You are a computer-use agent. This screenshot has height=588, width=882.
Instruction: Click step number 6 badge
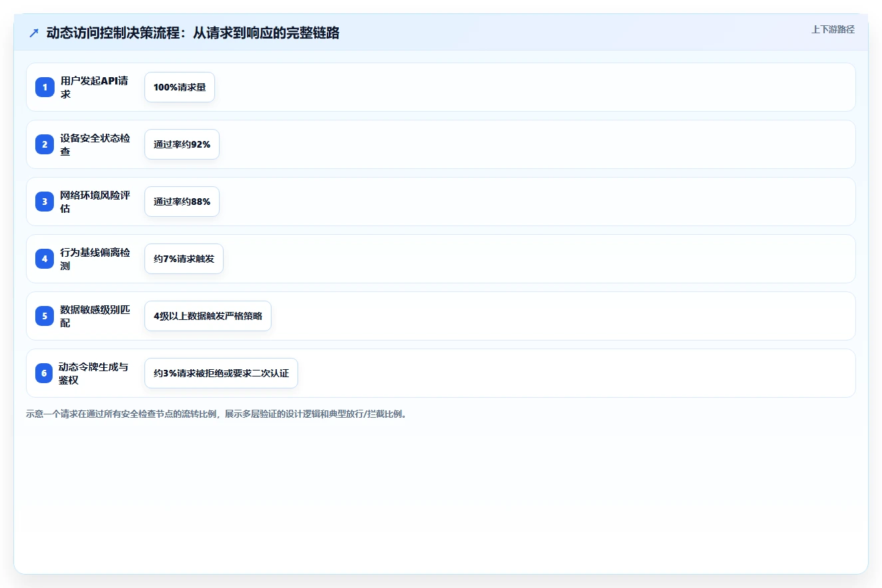[x=44, y=373]
